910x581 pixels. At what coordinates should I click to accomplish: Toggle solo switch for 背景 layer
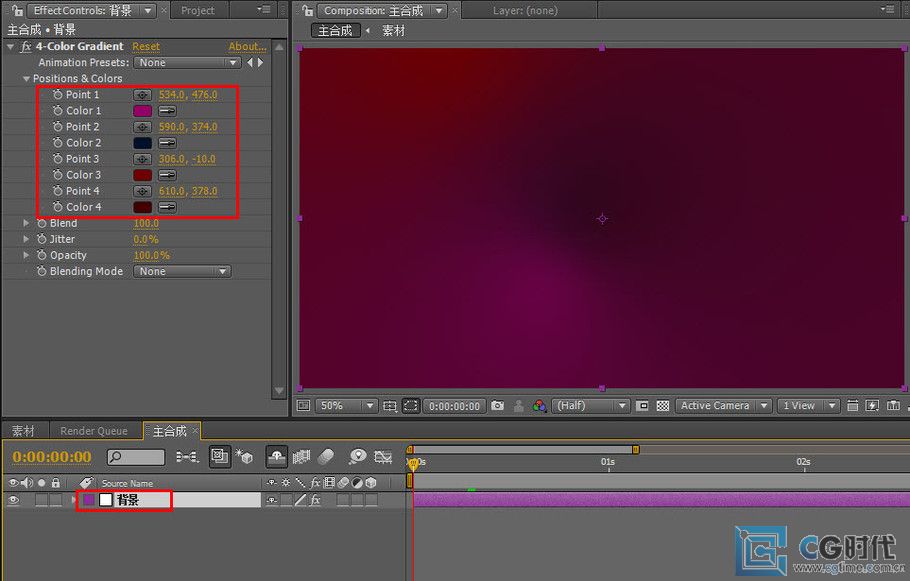(x=41, y=500)
